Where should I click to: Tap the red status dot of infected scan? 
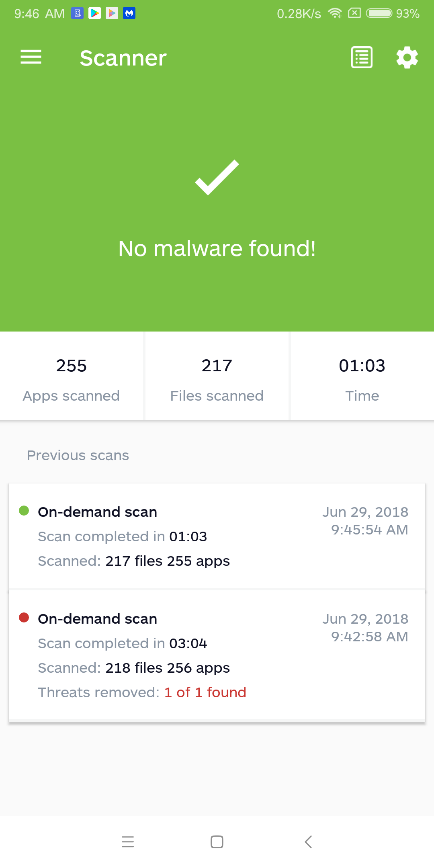point(24,617)
